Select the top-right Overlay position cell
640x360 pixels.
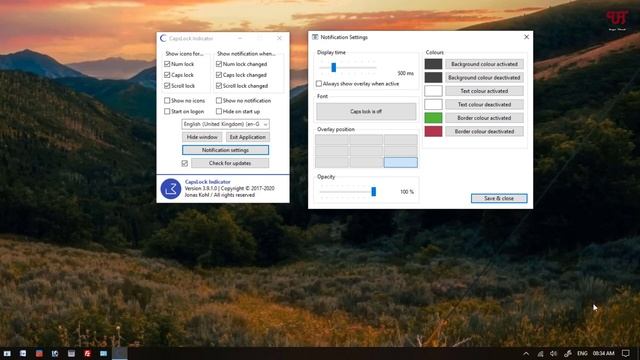pos(400,140)
